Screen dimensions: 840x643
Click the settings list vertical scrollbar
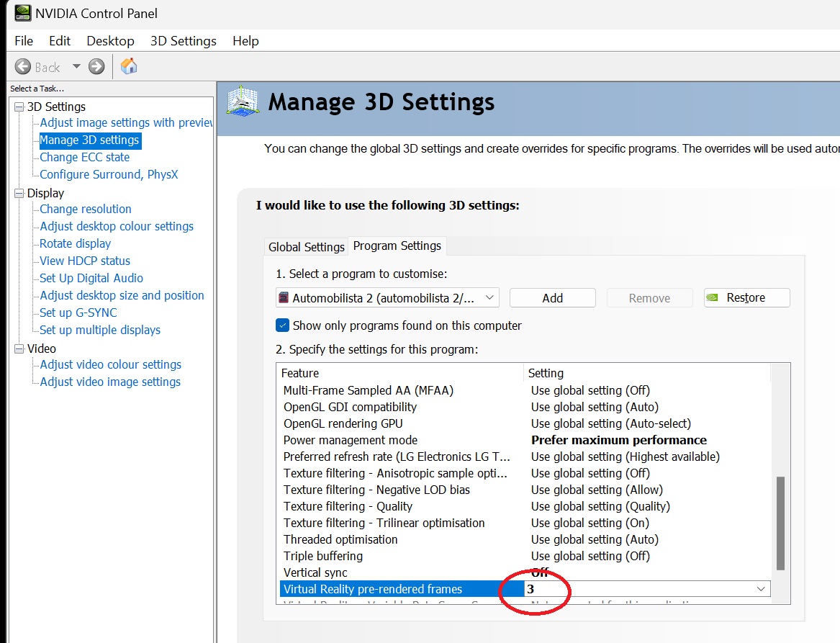point(780,522)
